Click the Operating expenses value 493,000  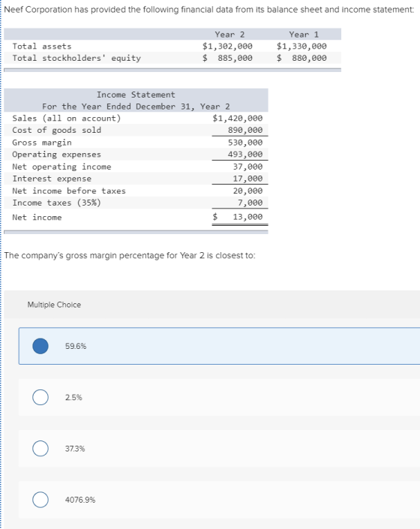coord(245,154)
